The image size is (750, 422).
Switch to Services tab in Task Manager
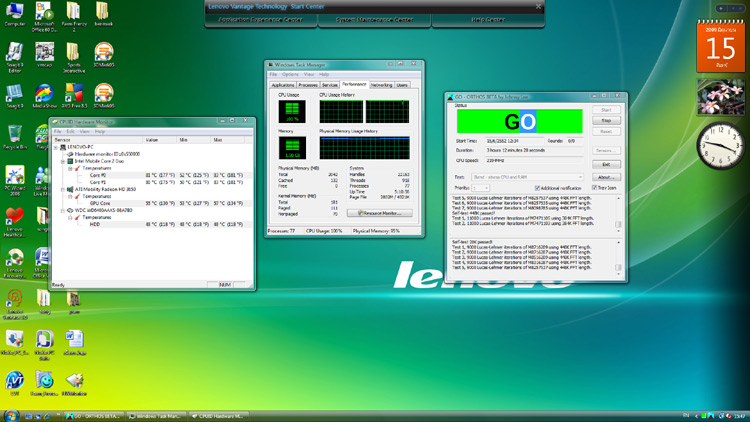click(330, 85)
